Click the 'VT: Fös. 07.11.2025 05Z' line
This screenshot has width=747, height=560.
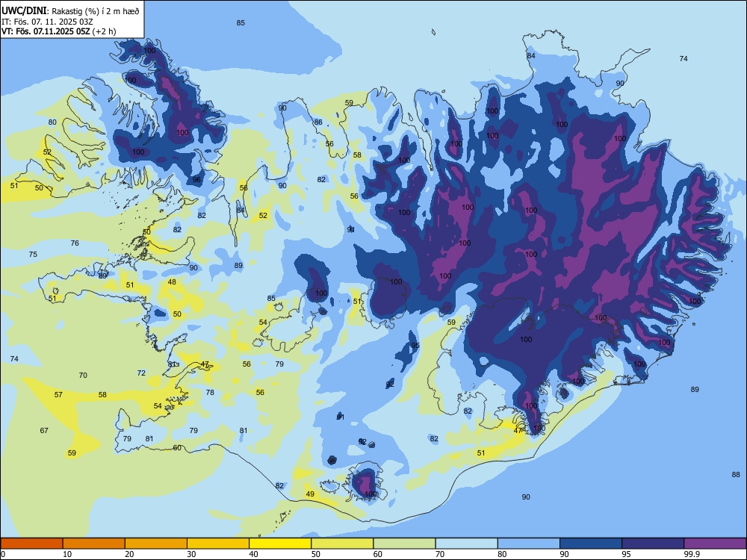click(46, 31)
